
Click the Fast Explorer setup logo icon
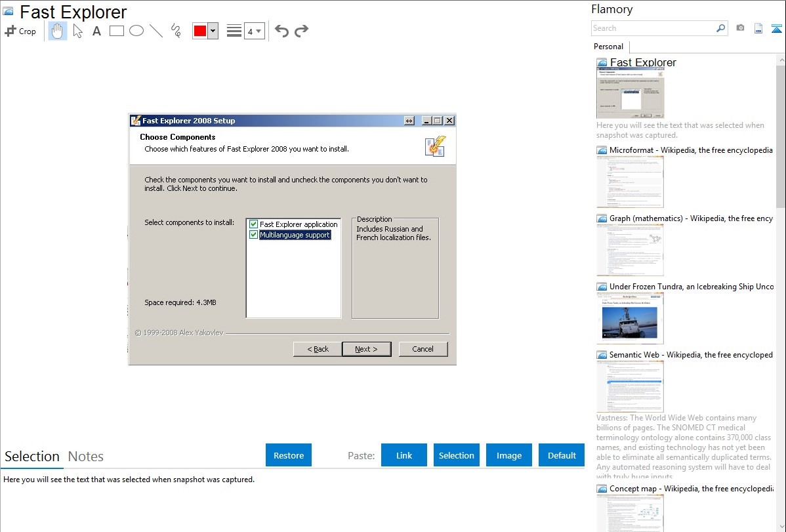point(434,146)
